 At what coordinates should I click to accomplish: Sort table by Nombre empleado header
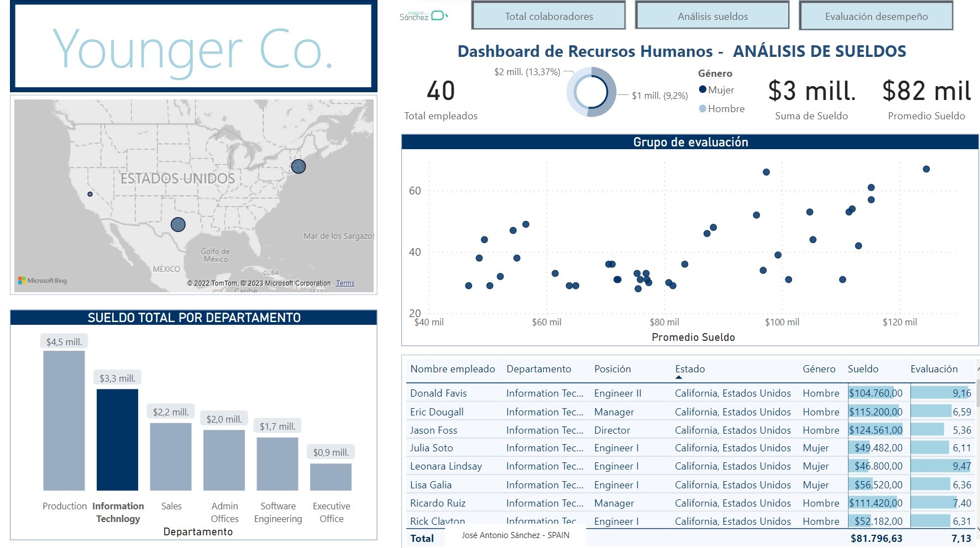coord(452,369)
